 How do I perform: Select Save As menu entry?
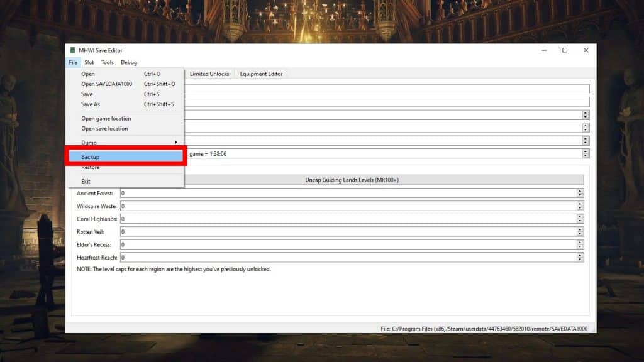[126, 104]
